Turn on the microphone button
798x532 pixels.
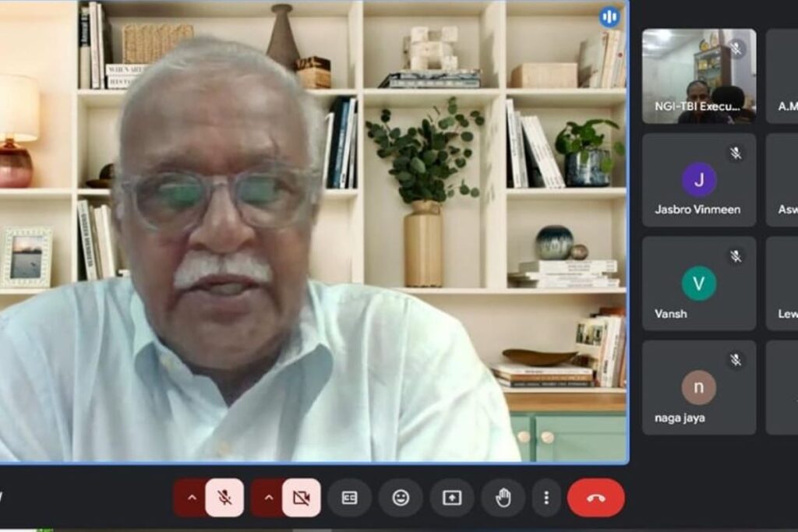pos(224,498)
